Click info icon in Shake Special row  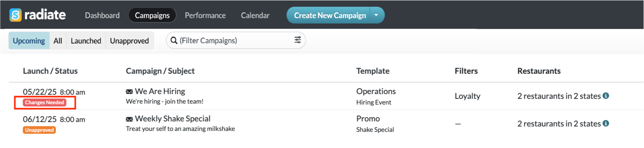606,124
